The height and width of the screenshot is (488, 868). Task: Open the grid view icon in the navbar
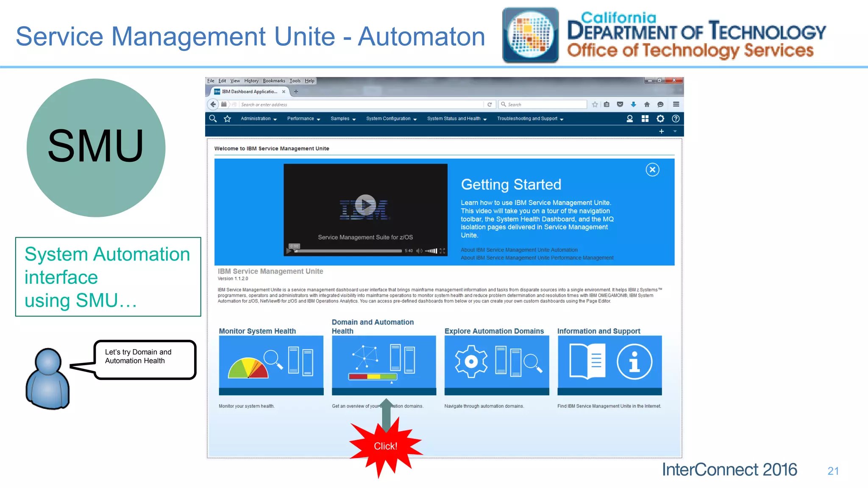pos(645,119)
